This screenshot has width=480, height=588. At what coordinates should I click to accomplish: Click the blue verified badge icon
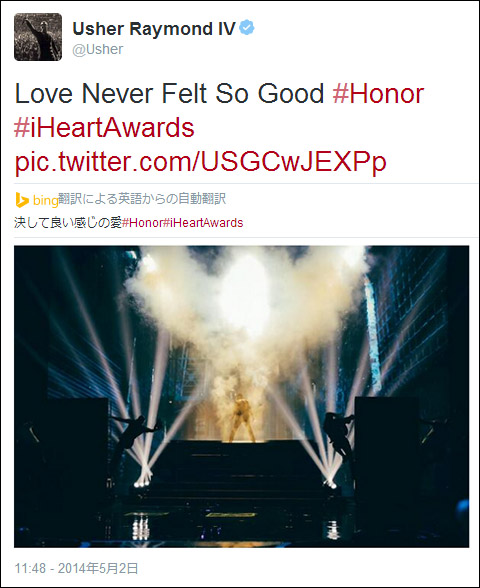tap(247, 28)
